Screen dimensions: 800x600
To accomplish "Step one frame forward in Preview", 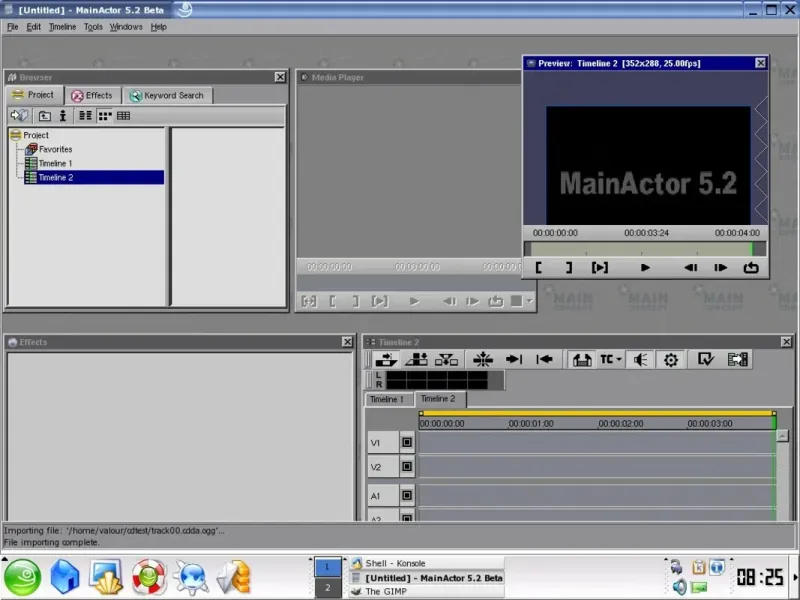I will coord(720,267).
